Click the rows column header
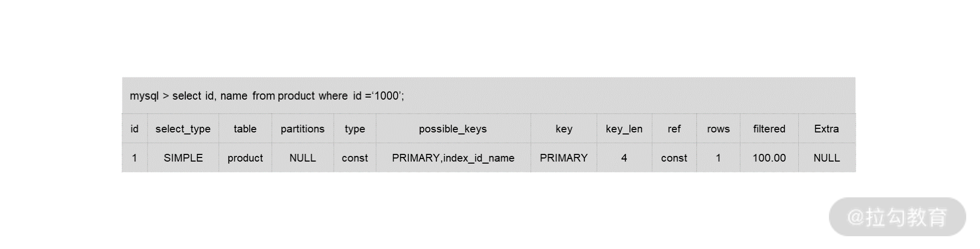The width and height of the screenshot is (980, 249). [x=718, y=129]
